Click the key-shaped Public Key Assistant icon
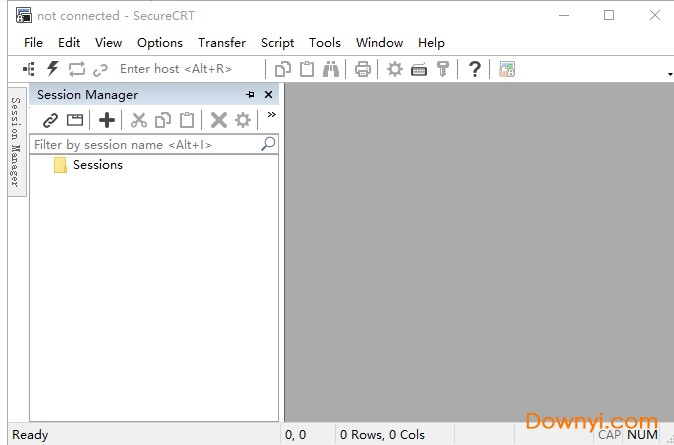 [443, 69]
